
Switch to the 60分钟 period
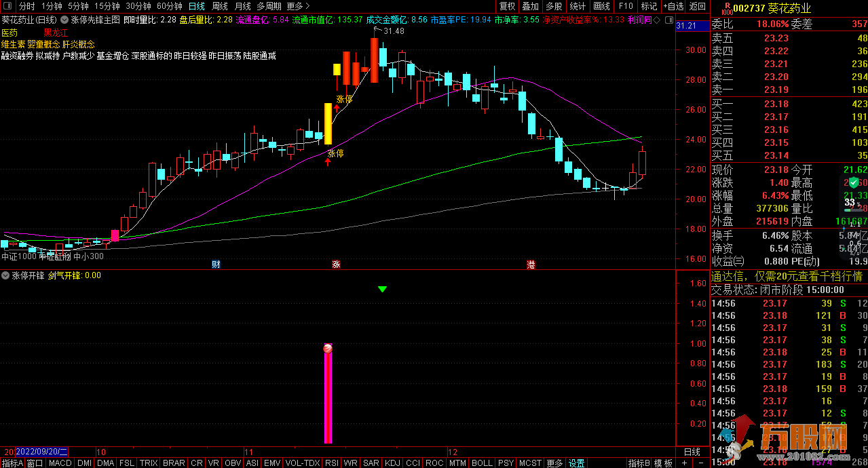click(170, 6)
